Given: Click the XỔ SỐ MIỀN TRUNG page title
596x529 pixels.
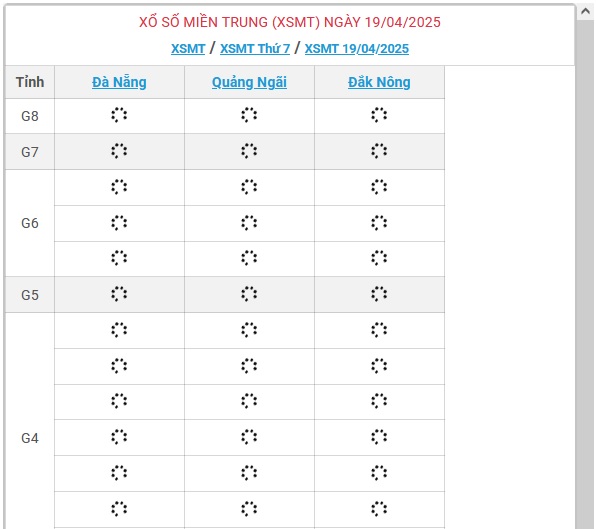Looking at the screenshot, I should point(290,22).
